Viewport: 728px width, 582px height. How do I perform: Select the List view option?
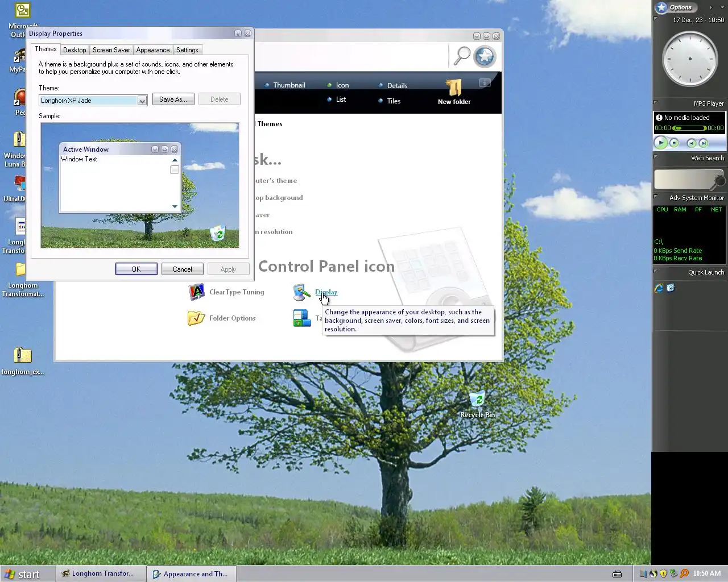(337, 99)
